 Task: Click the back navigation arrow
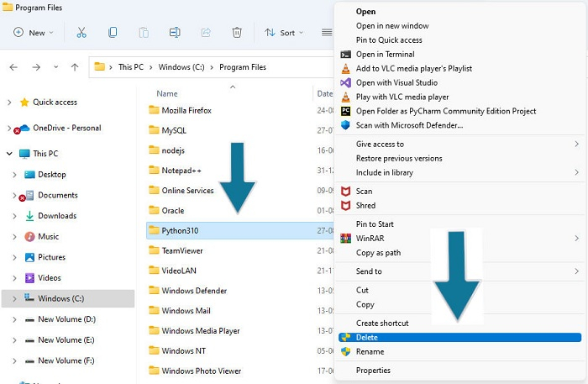13,67
